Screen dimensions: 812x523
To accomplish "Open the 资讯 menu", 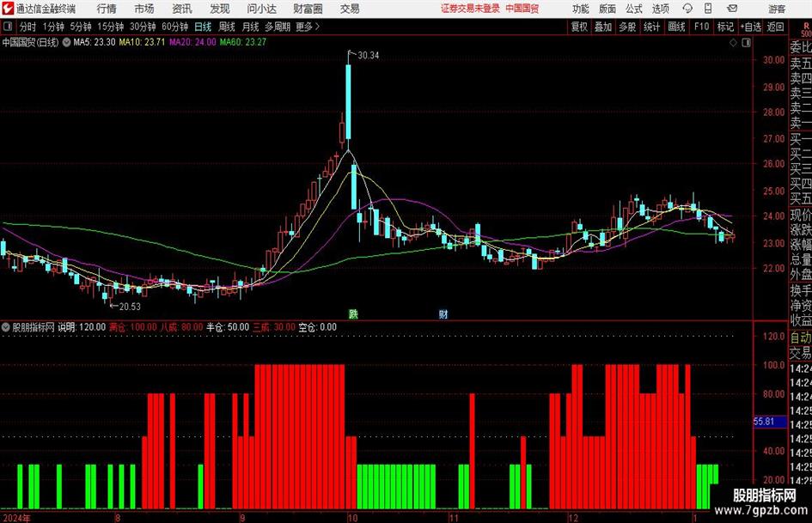I will point(182,9).
